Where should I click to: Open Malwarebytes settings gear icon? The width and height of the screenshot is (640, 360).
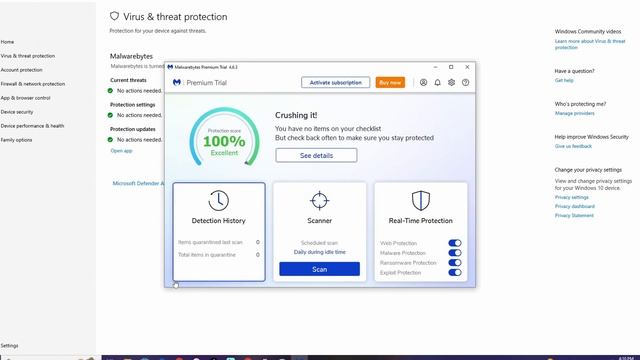tap(451, 82)
